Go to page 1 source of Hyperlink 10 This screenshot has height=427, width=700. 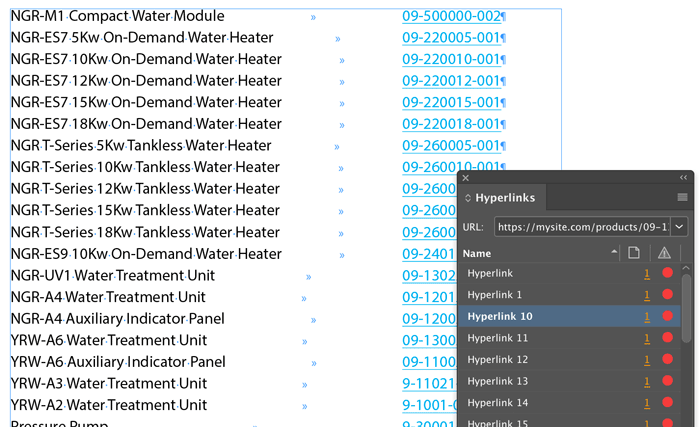647,317
